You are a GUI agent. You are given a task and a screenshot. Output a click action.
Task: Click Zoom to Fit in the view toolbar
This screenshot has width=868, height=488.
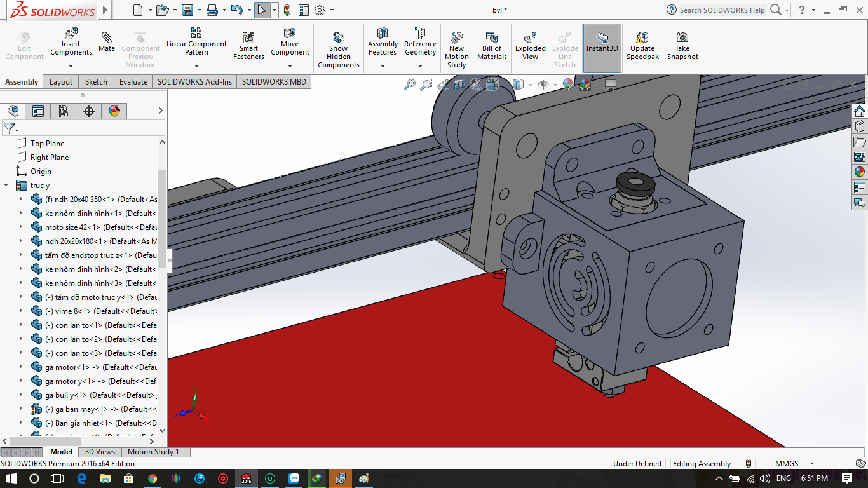pyautogui.click(x=410, y=85)
